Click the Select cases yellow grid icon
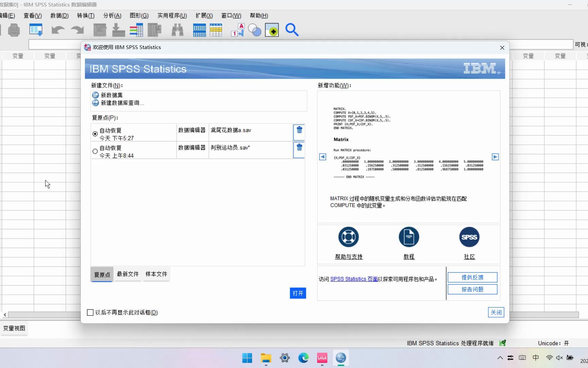The image size is (588, 368). tap(216, 30)
